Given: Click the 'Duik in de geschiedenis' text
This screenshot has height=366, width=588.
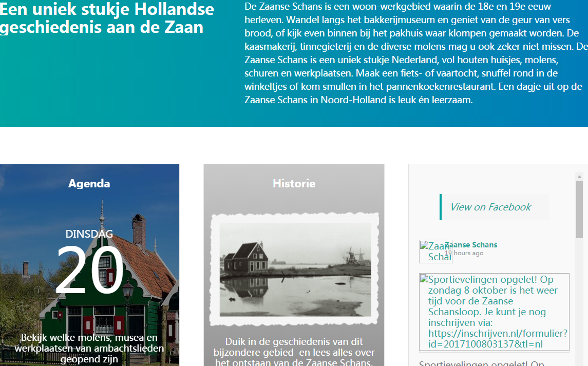Looking at the screenshot, I should coord(294,352).
